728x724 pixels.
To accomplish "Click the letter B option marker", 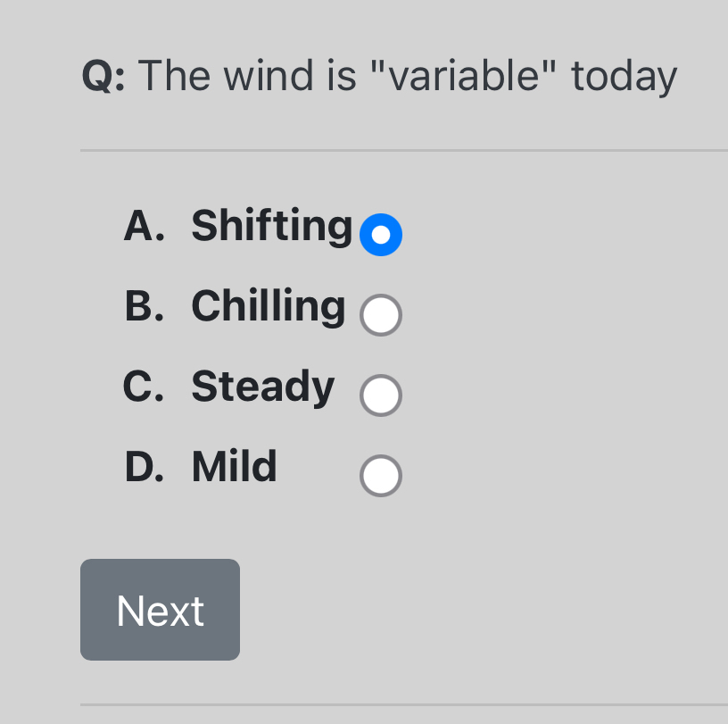I will click(x=145, y=306).
